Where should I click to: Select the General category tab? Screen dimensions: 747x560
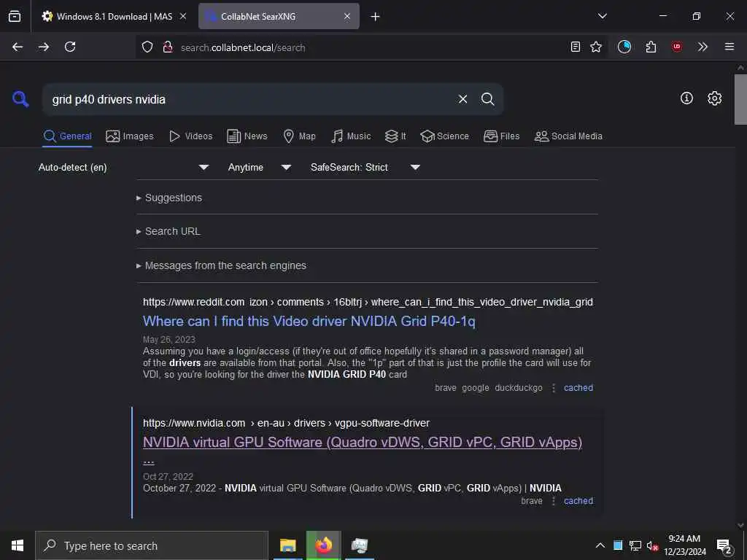pyautogui.click(x=67, y=136)
